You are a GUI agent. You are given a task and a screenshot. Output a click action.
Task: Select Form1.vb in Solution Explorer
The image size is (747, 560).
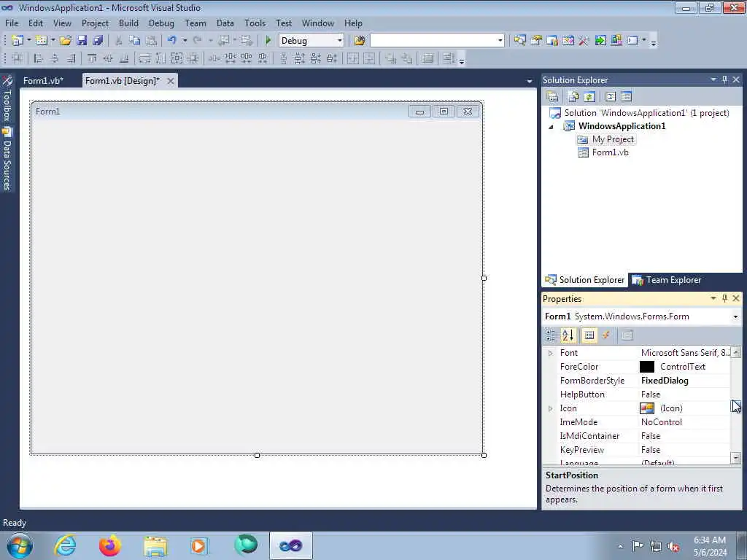[x=611, y=152]
